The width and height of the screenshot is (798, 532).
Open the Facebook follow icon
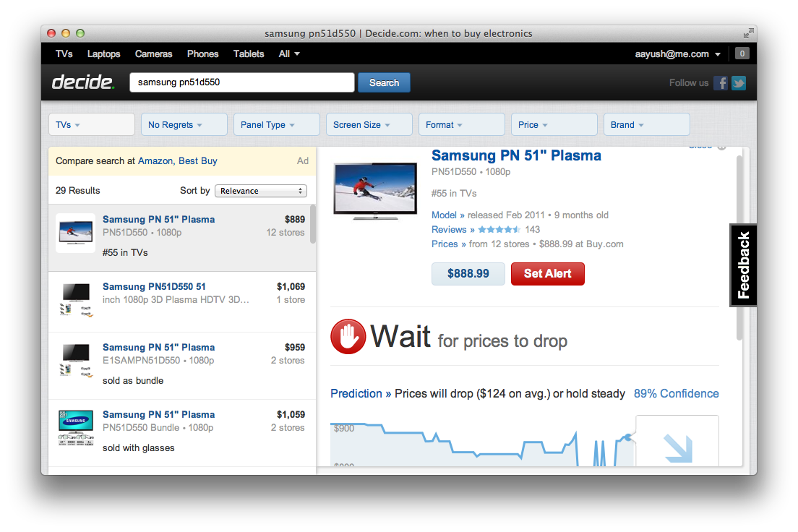click(720, 83)
